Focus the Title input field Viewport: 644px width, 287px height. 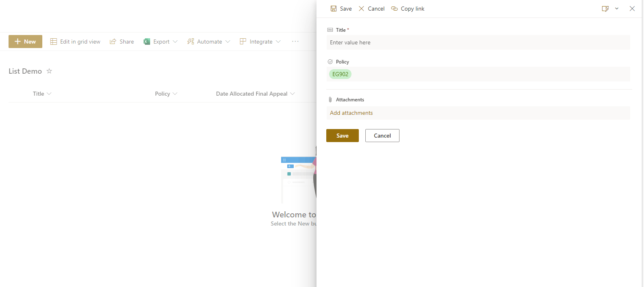click(478, 42)
